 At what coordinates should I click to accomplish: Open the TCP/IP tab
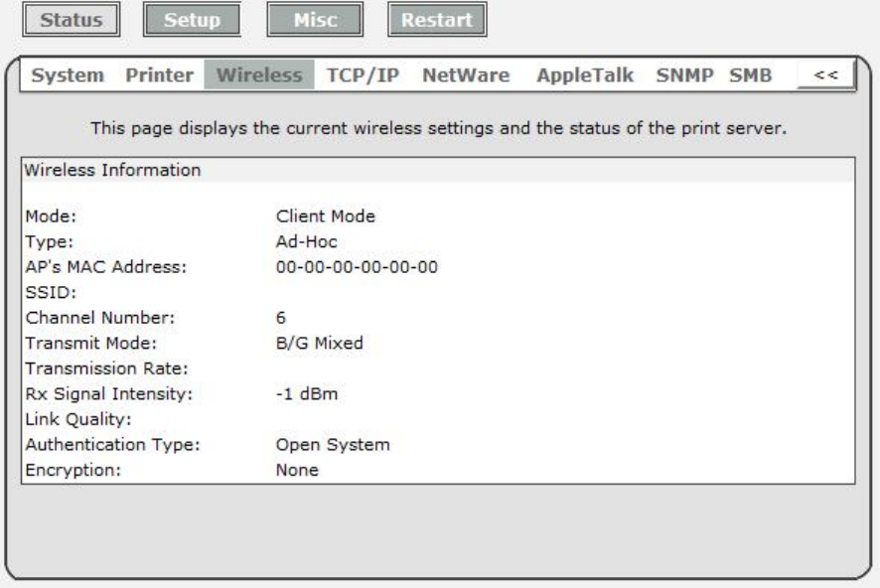coord(364,74)
